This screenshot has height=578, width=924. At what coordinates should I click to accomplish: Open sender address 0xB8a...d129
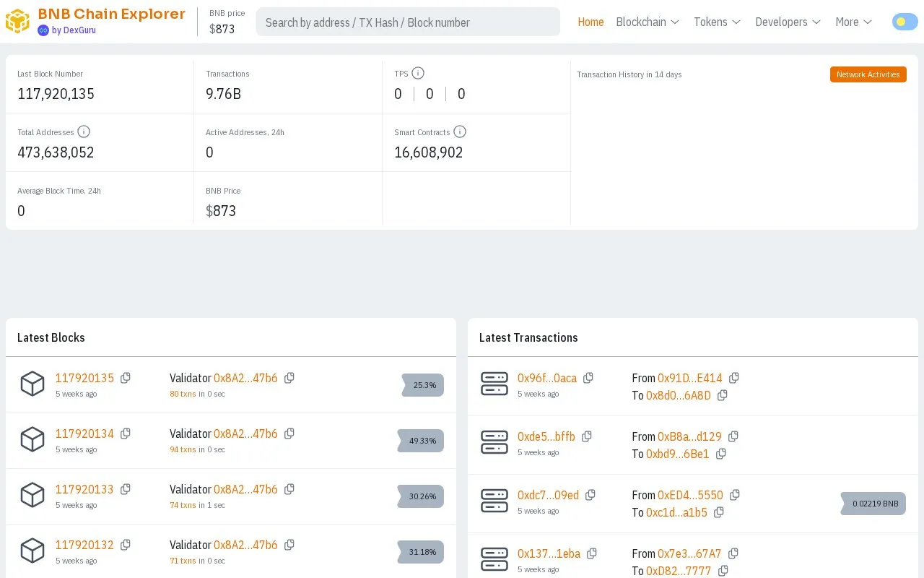click(689, 436)
